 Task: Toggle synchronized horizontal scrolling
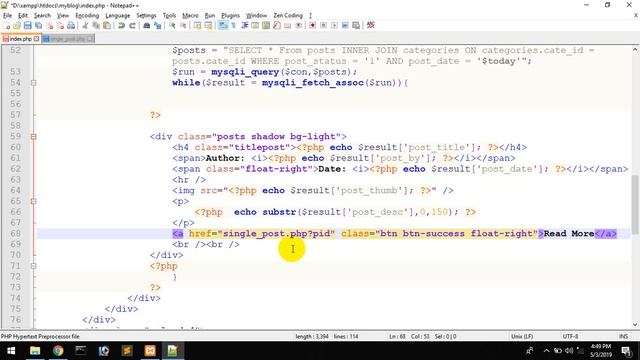[x=208, y=25]
